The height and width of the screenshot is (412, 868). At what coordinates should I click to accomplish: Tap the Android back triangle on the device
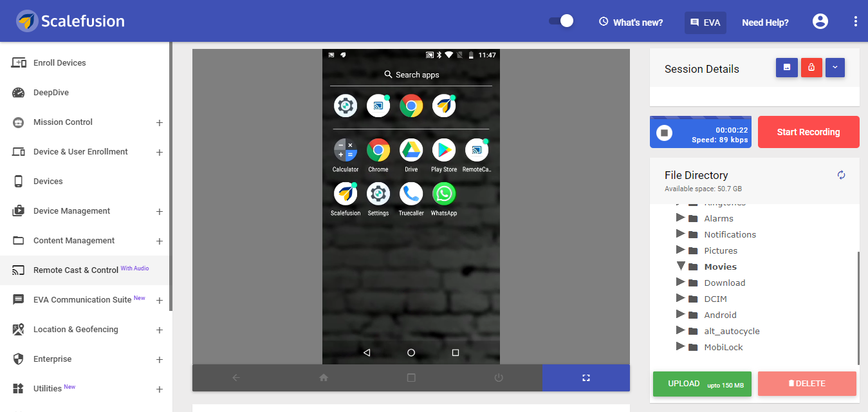tap(367, 353)
